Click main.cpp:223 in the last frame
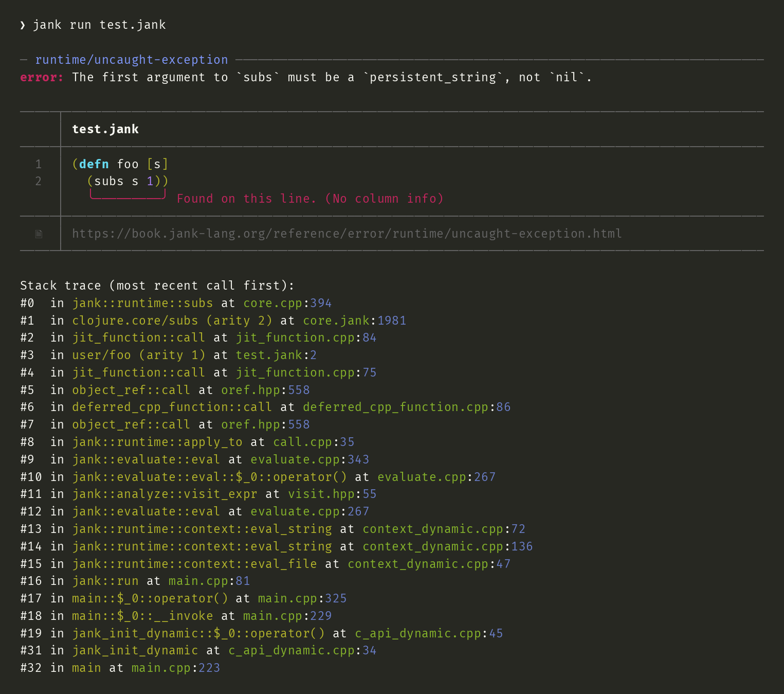Viewport: 784px width, 694px height. tap(176, 668)
